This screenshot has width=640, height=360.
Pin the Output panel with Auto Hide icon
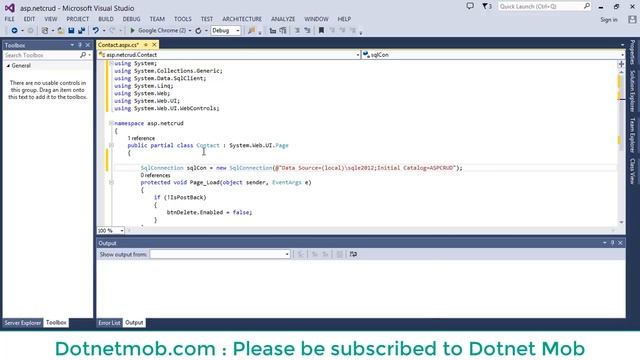[612, 243]
